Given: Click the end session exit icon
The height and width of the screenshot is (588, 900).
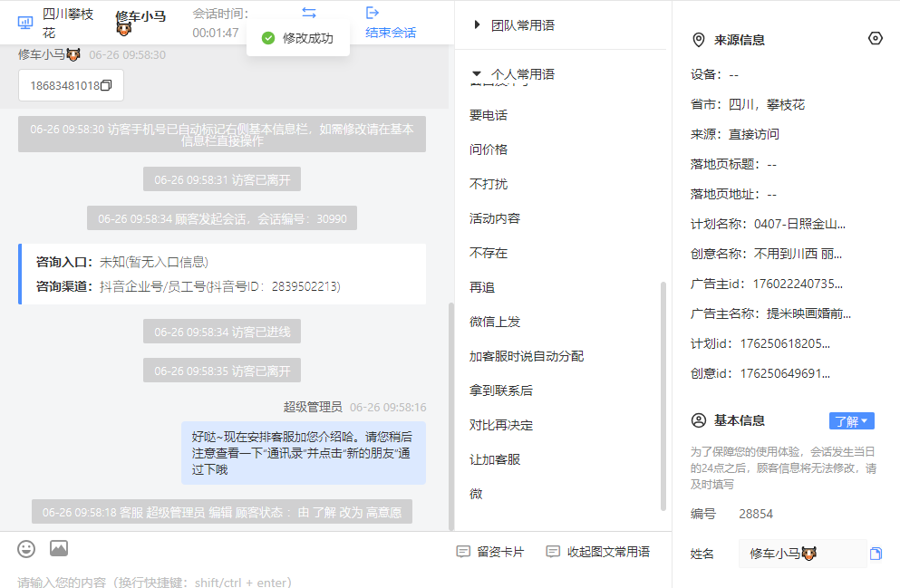Looking at the screenshot, I should [x=373, y=13].
